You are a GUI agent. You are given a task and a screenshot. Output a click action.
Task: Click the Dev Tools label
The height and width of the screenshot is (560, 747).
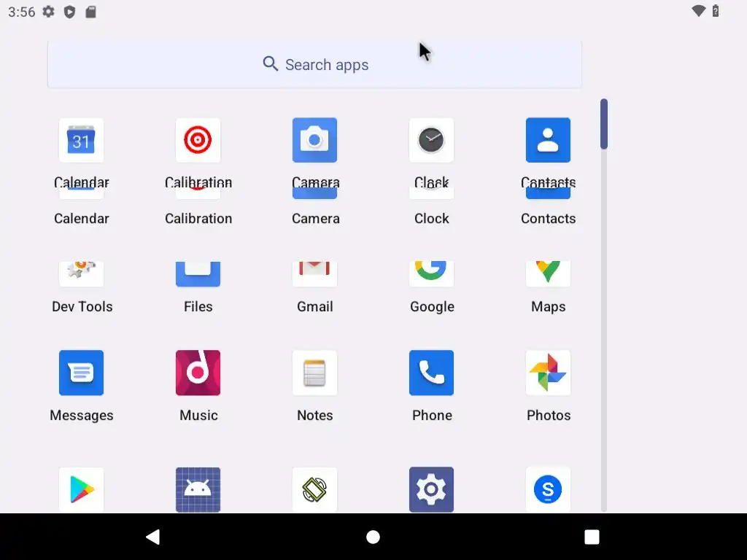(82, 307)
